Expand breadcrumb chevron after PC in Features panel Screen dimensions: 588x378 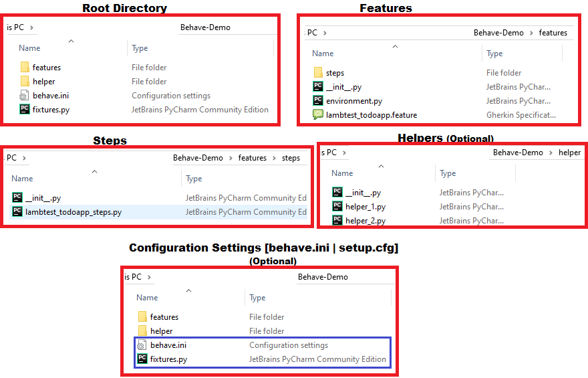[x=325, y=33]
